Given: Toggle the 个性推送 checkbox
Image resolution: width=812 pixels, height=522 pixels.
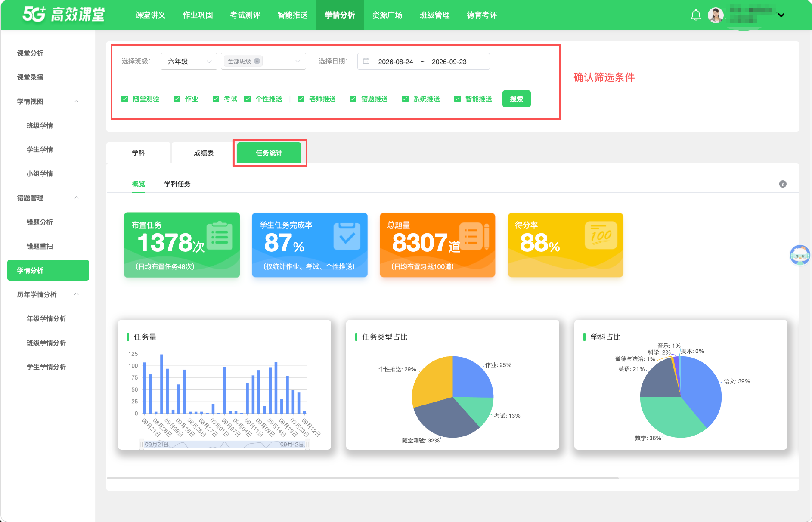Looking at the screenshot, I should (x=248, y=99).
